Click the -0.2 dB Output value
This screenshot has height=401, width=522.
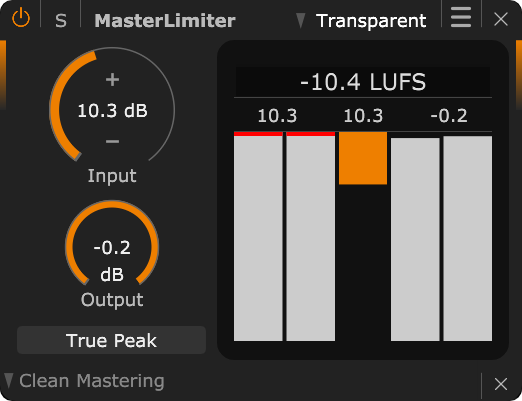(x=112, y=261)
